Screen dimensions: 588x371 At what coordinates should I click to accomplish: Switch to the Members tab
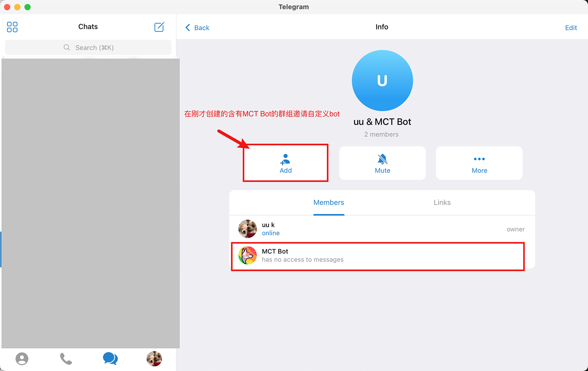(x=328, y=202)
